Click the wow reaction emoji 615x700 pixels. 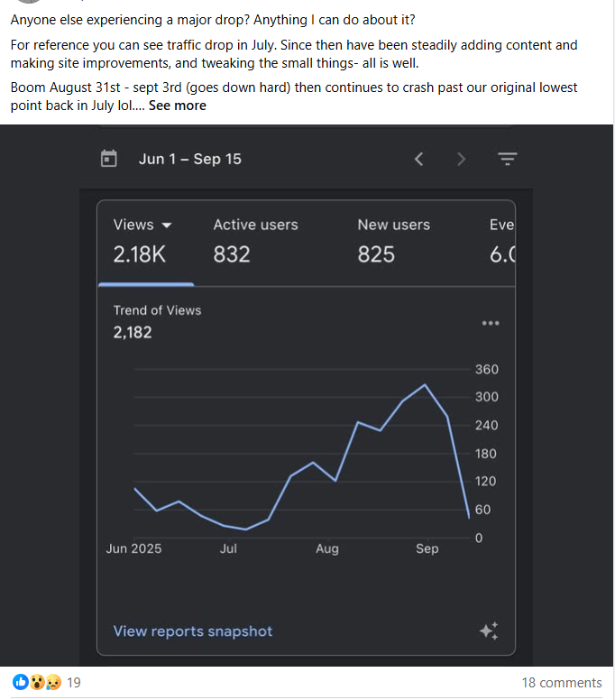(x=37, y=683)
